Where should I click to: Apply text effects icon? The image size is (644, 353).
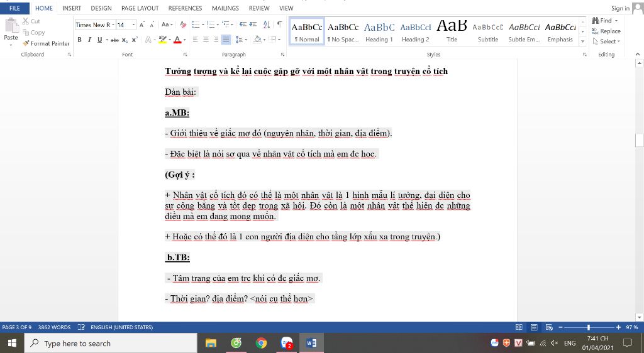[149, 40]
